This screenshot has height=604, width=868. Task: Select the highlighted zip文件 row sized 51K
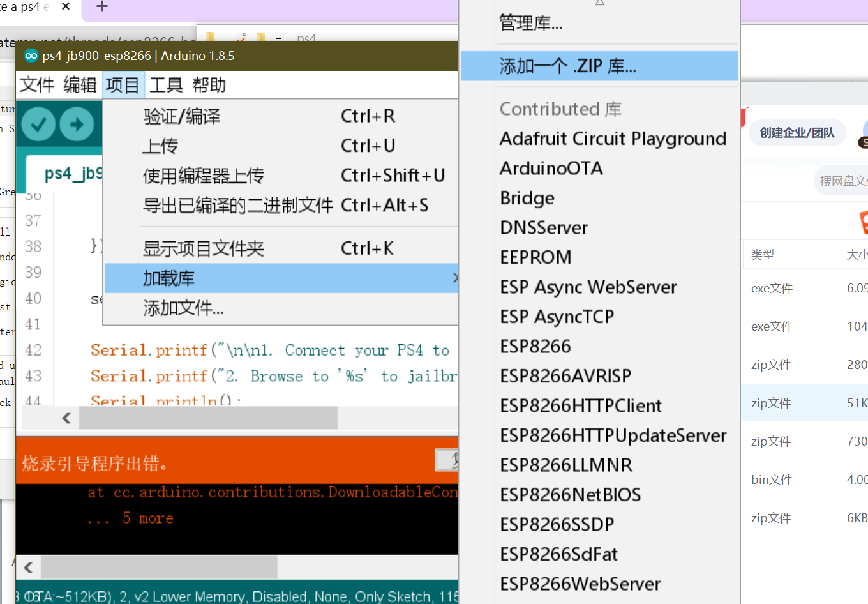[804, 403]
